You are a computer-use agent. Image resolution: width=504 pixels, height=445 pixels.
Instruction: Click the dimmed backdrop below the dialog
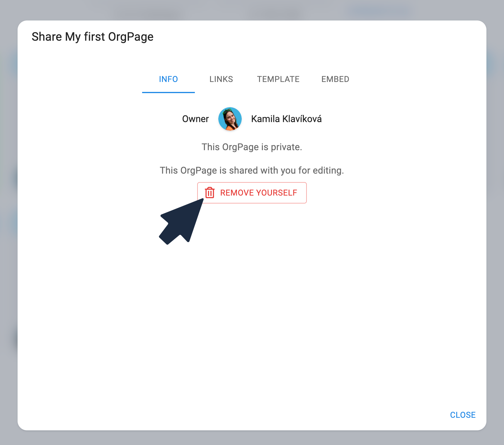tap(252, 438)
